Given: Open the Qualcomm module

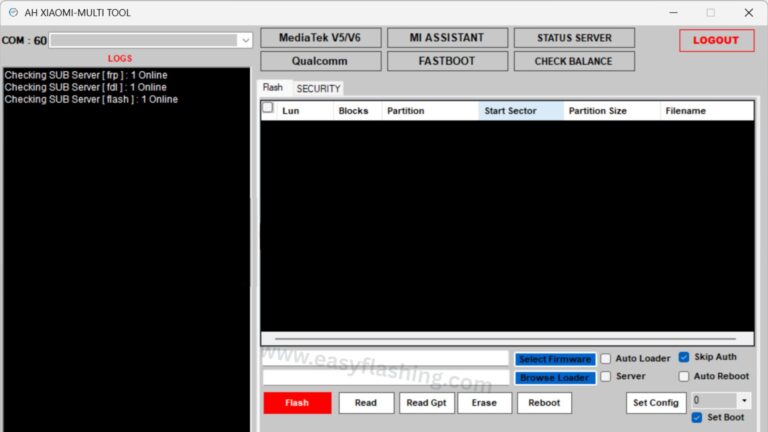Looking at the screenshot, I should click(x=320, y=61).
